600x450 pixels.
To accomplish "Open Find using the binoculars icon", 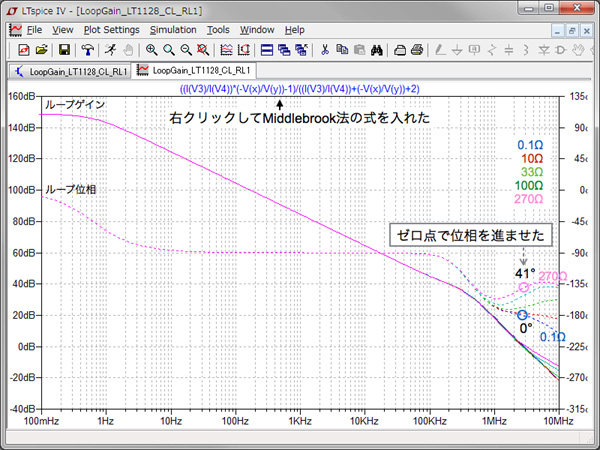I will point(377,49).
